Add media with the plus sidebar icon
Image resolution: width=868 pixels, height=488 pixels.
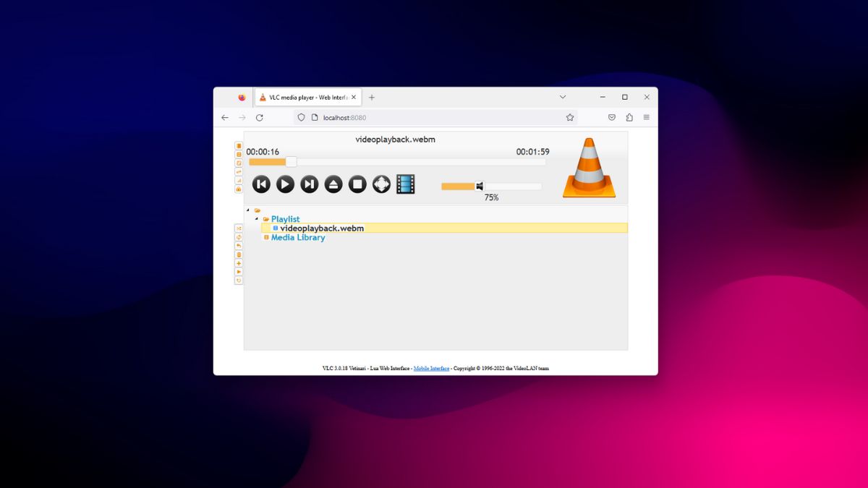[239, 263]
